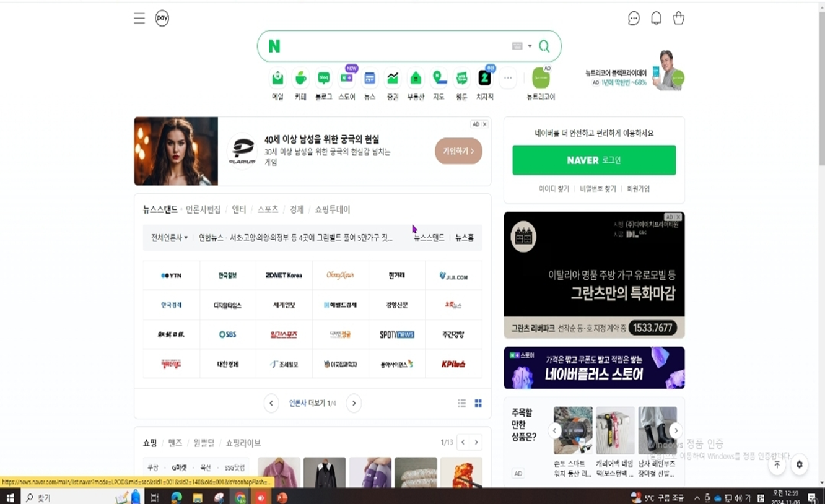Open the settings gear icon at bottom right
825x504 pixels.
pos(800,464)
